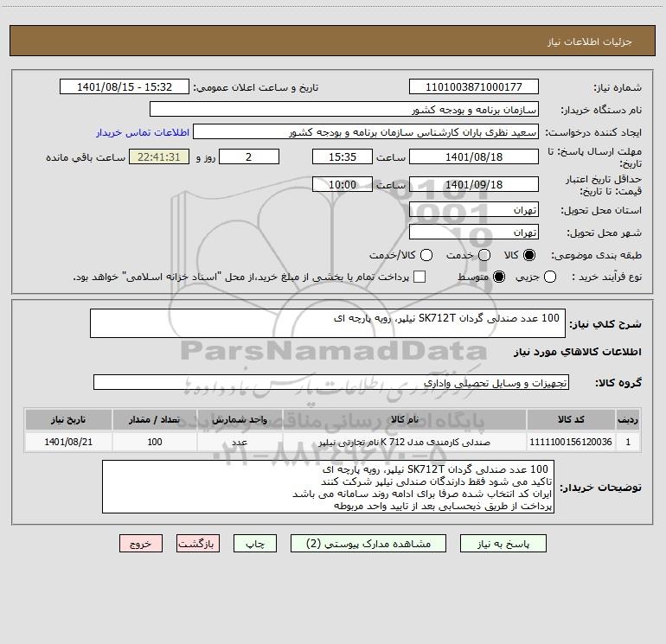Image resolution: width=666 pixels, height=644 pixels.
Task: Click general need description text box
Action: pyautogui.click(x=328, y=323)
